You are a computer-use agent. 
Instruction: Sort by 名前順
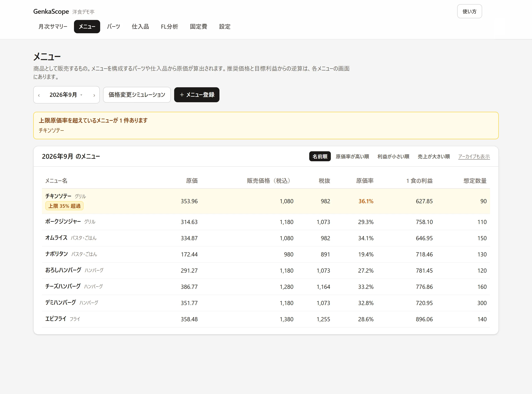(320, 156)
